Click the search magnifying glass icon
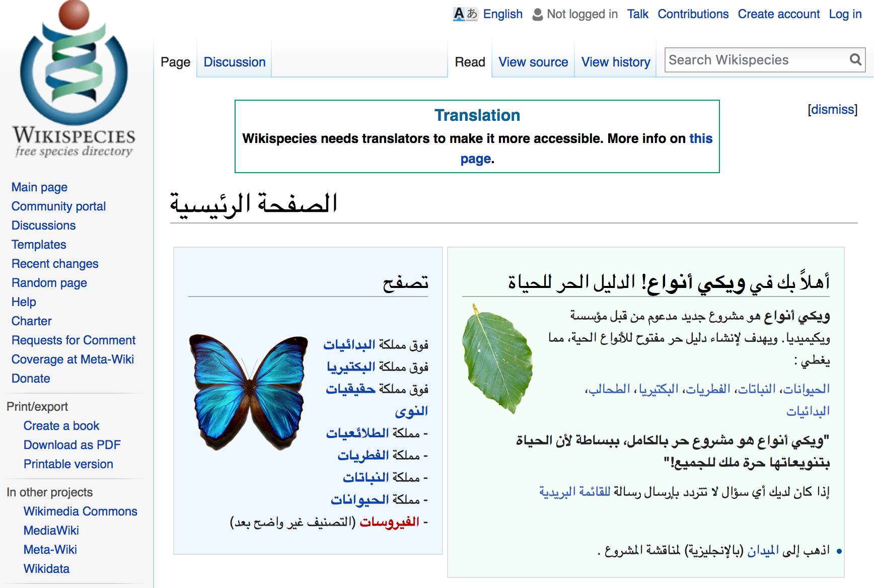 (x=855, y=60)
